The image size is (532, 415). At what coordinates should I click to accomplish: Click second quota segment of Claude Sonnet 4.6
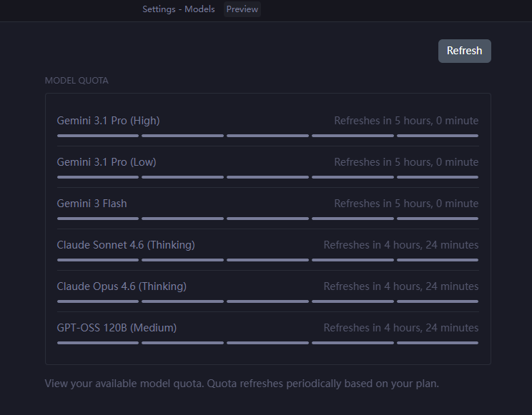pyautogui.click(x=182, y=260)
